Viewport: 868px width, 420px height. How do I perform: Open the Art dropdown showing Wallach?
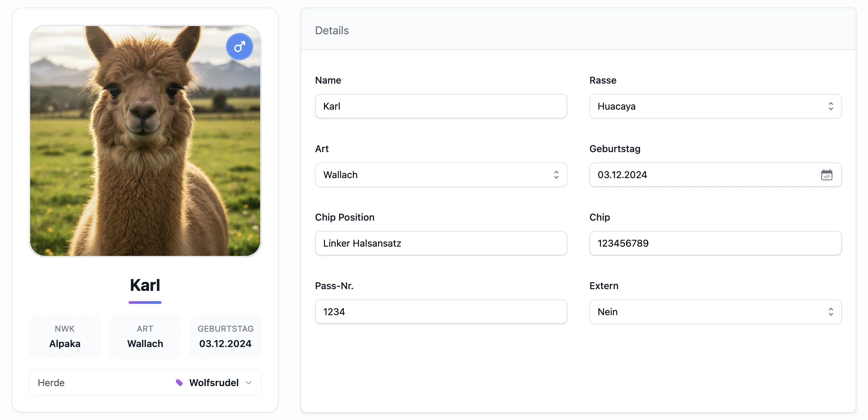[432, 175]
